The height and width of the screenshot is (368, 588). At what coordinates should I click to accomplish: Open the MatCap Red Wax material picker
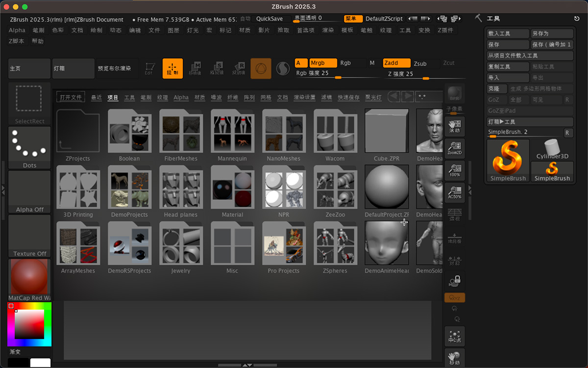(x=29, y=280)
